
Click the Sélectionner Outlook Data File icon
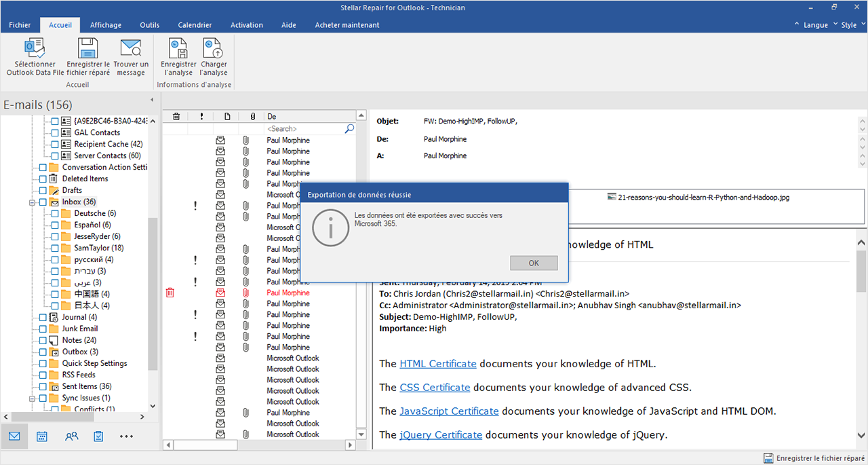(35, 49)
